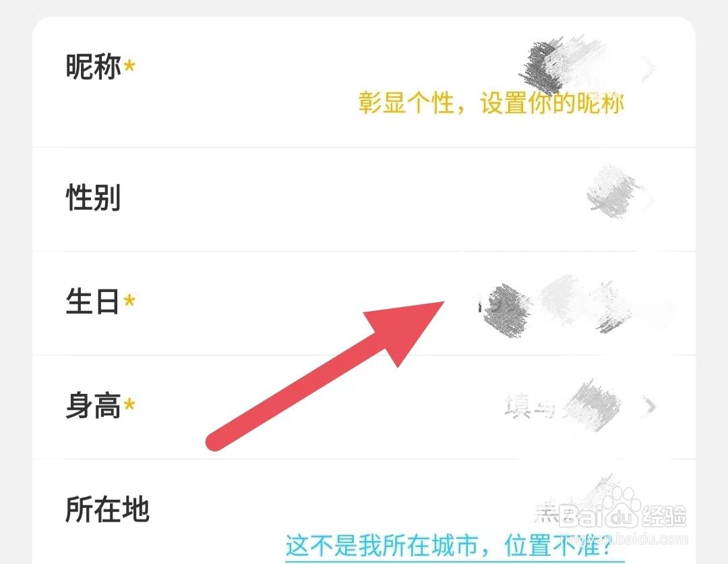Select the 身高 height label
The image size is (728, 564).
(x=93, y=405)
